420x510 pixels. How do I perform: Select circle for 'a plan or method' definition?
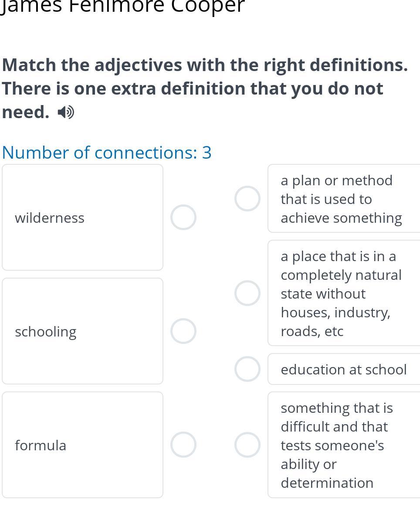tap(247, 199)
